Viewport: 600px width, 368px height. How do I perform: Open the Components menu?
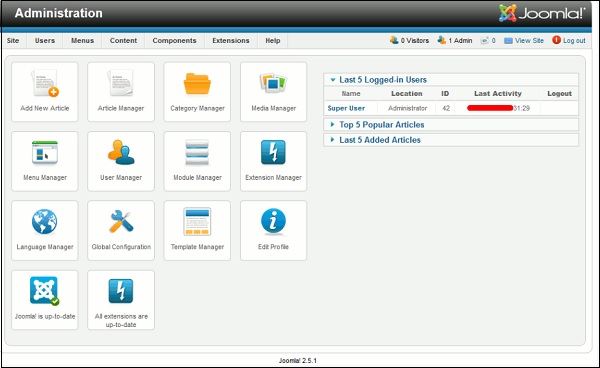[174, 41]
